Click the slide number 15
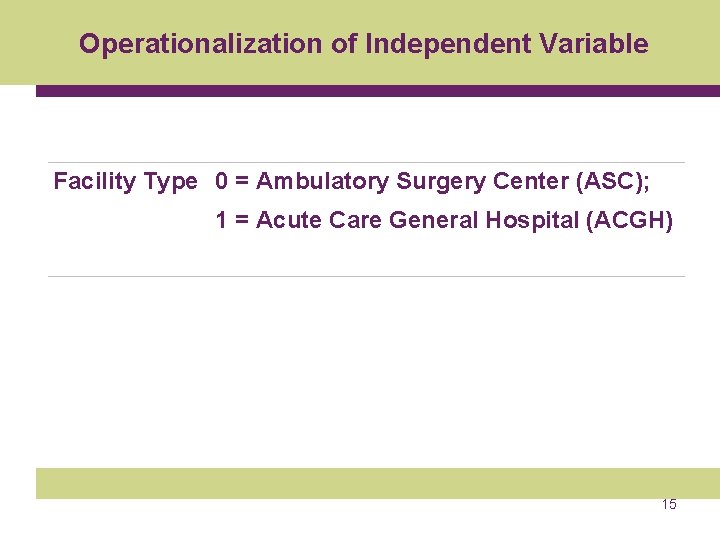This screenshot has height=540, width=720. (x=669, y=504)
